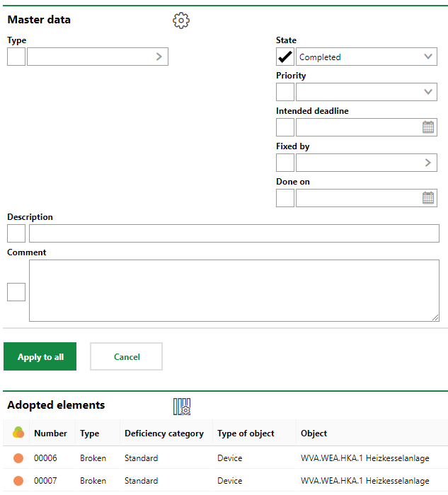Open the Type selection arrow
The width and height of the screenshot is (448, 495).
pos(159,57)
